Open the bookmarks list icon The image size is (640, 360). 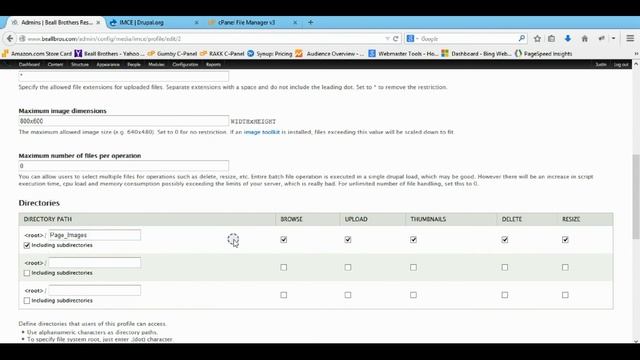pyautogui.click(x=551, y=38)
